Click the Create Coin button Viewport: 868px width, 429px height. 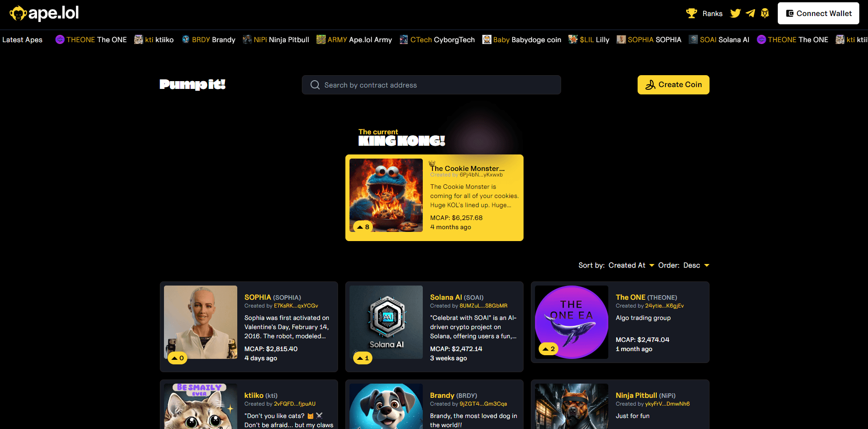coord(673,85)
